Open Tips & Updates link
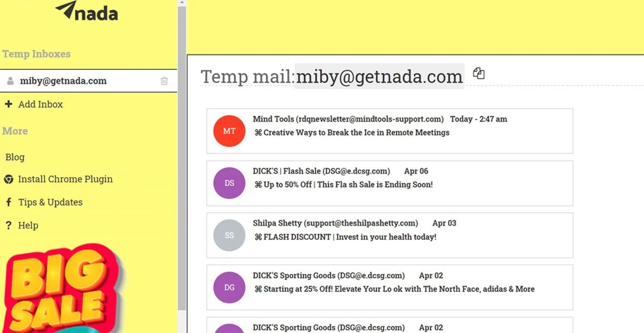Viewport: 644px width, 333px height. click(50, 202)
